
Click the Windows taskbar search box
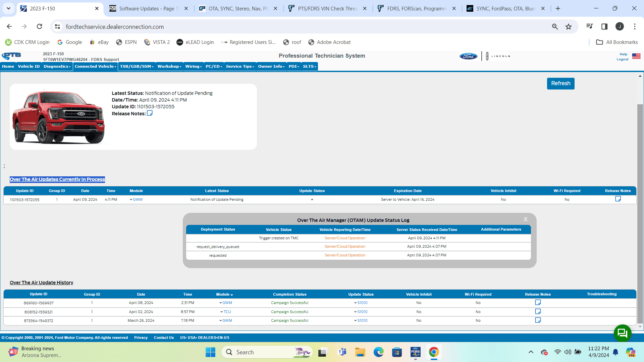pyautogui.click(x=267, y=352)
